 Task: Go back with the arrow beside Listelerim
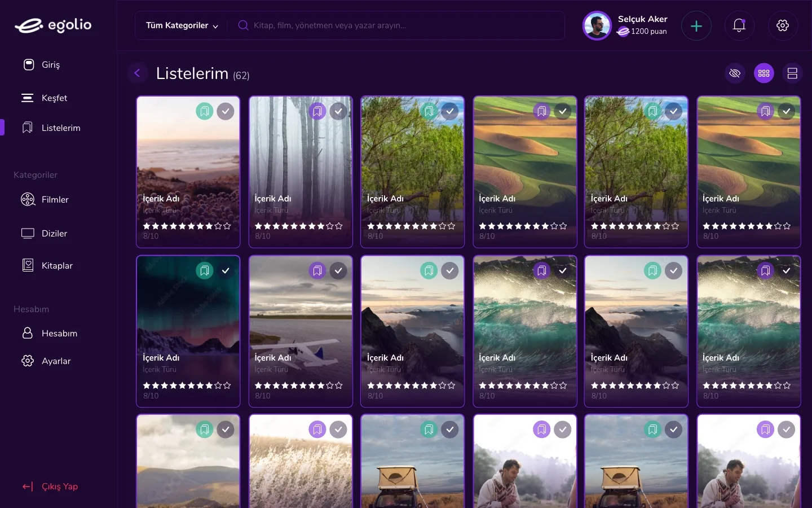tap(137, 73)
